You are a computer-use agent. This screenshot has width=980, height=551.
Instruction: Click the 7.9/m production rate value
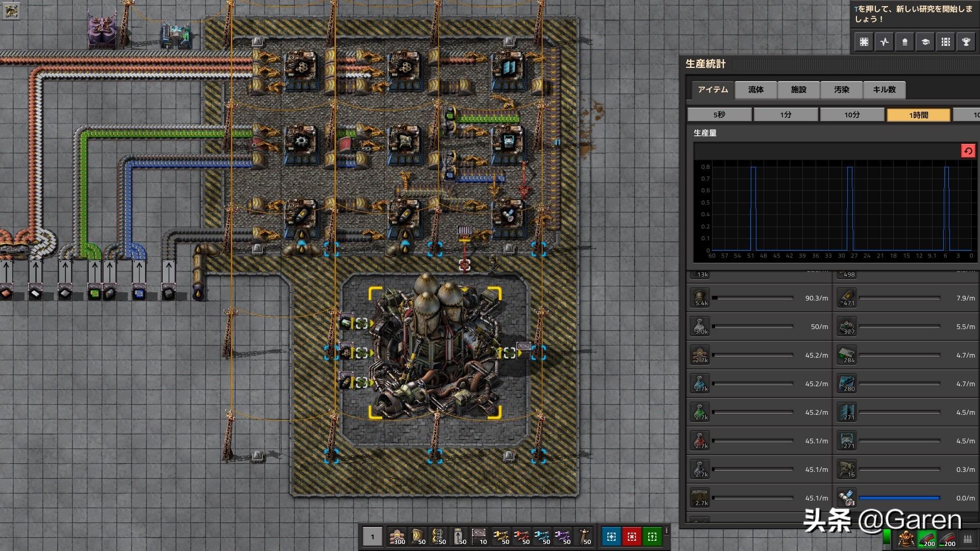[x=965, y=298]
